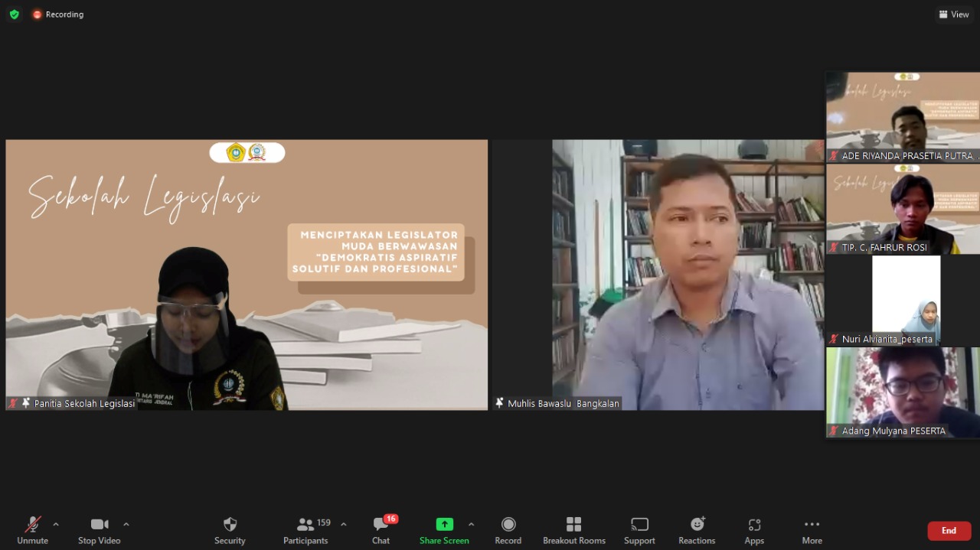980x550 pixels.
Task: Change layout using the View button
Action: click(954, 15)
